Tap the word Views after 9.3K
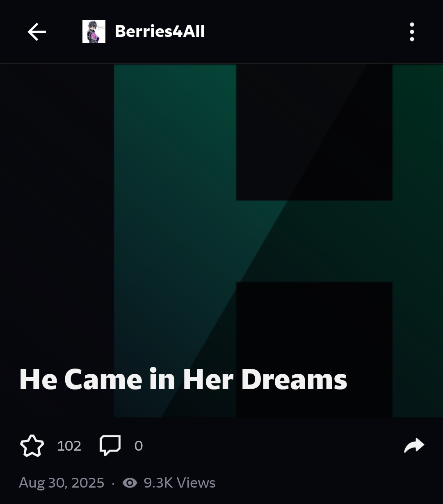 pyautogui.click(x=196, y=483)
